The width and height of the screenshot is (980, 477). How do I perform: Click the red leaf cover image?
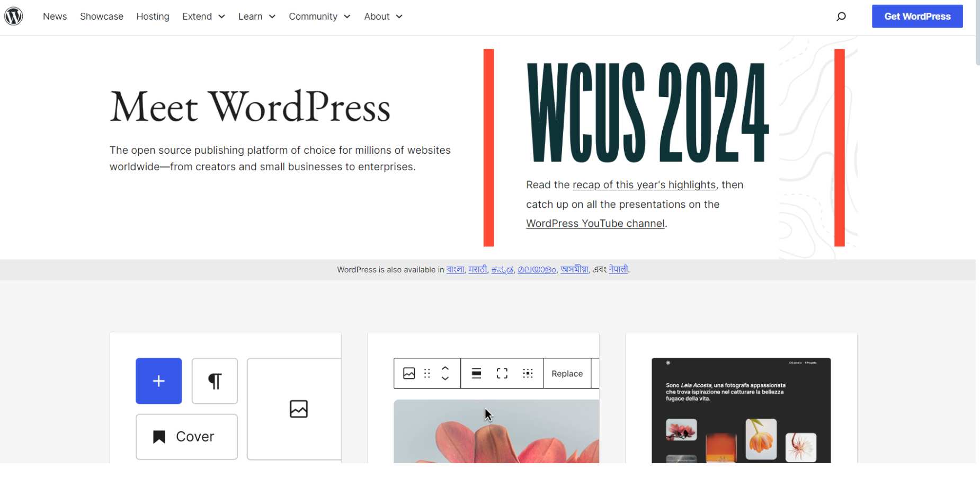[x=496, y=431]
